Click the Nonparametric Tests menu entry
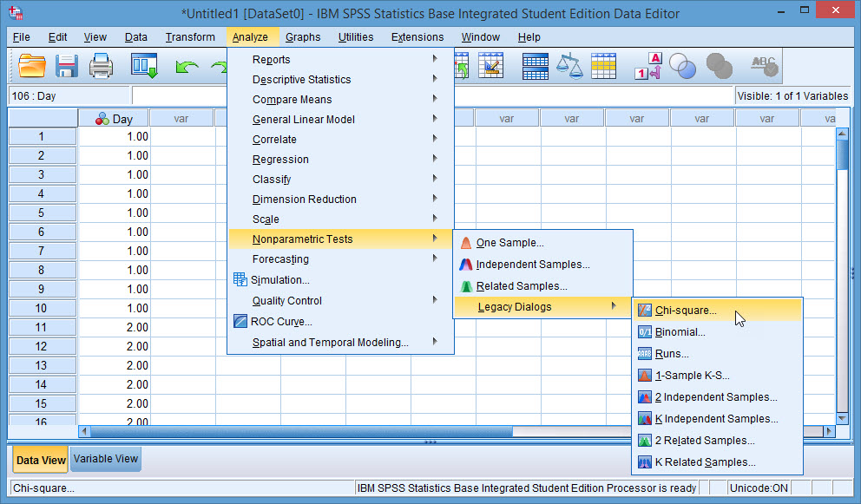The image size is (861, 504). (342, 239)
